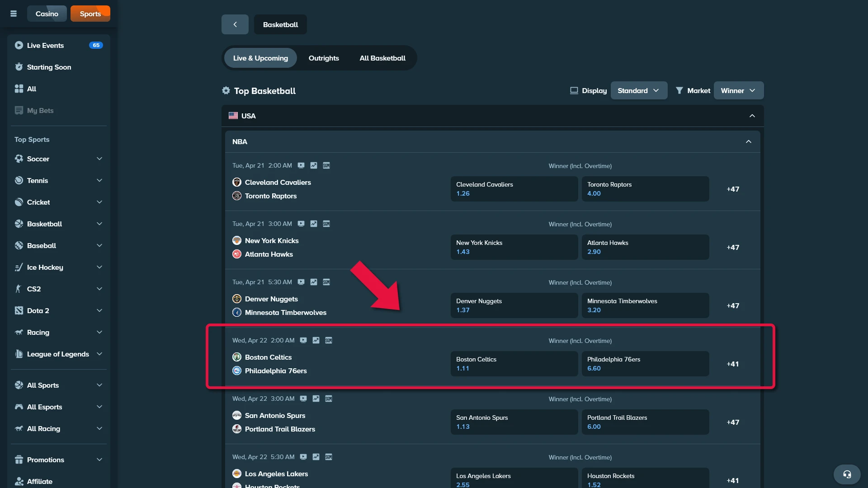Select the Live & Upcoming tab
The height and width of the screenshot is (488, 868).
click(260, 58)
